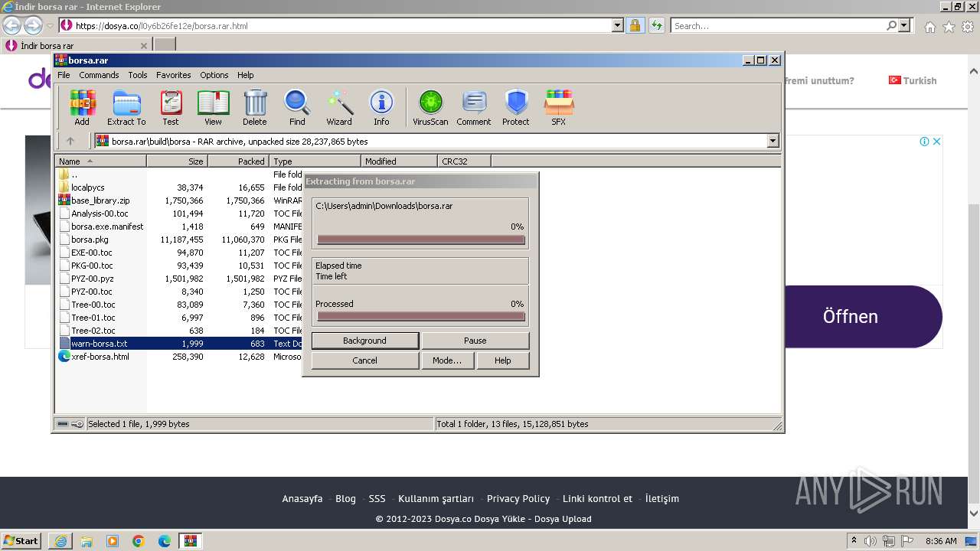Viewport: 980px width, 551px height.
Task: Open Chrome from the taskbar
Action: (139, 541)
